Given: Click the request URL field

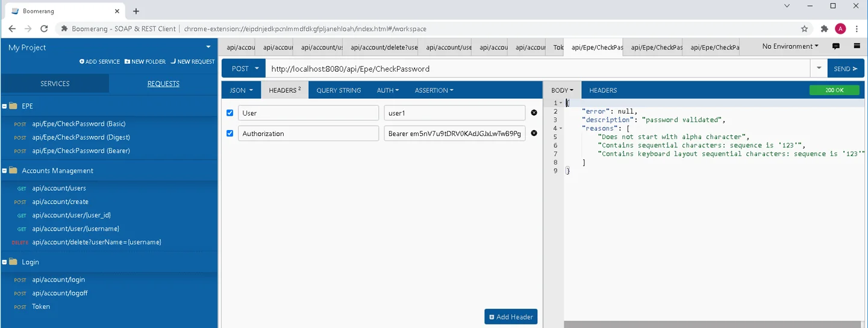Looking at the screenshot, I should (538, 69).
